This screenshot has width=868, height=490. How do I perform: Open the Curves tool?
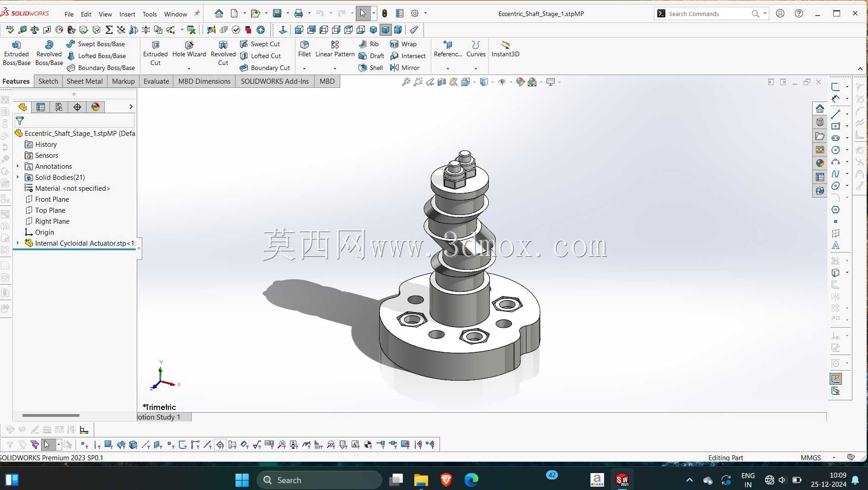(476, 49)
